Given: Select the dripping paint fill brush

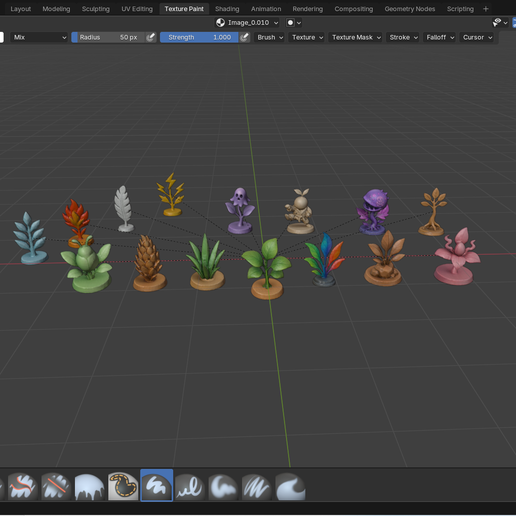Looking at the screenshot, I should click(x=89, y=486).
